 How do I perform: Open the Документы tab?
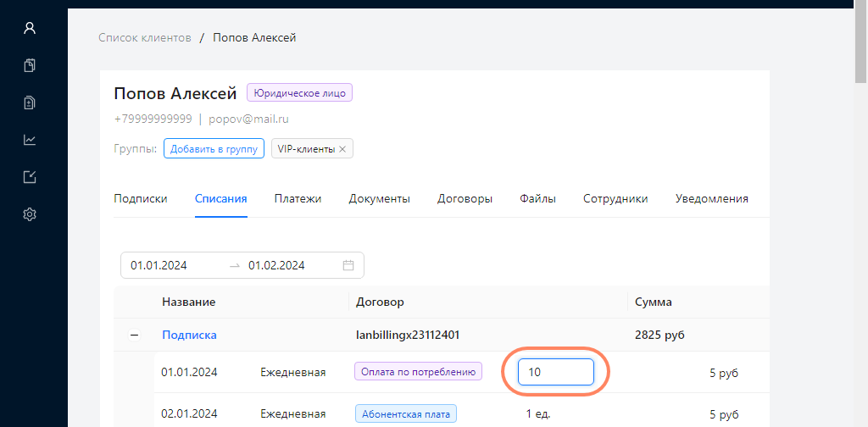(x=379, y=199)
